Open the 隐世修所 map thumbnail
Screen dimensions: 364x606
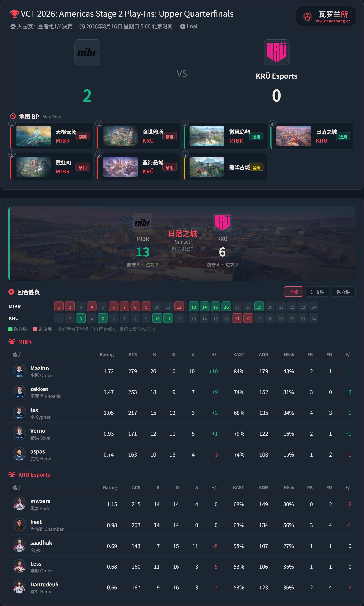coord(120,136)
